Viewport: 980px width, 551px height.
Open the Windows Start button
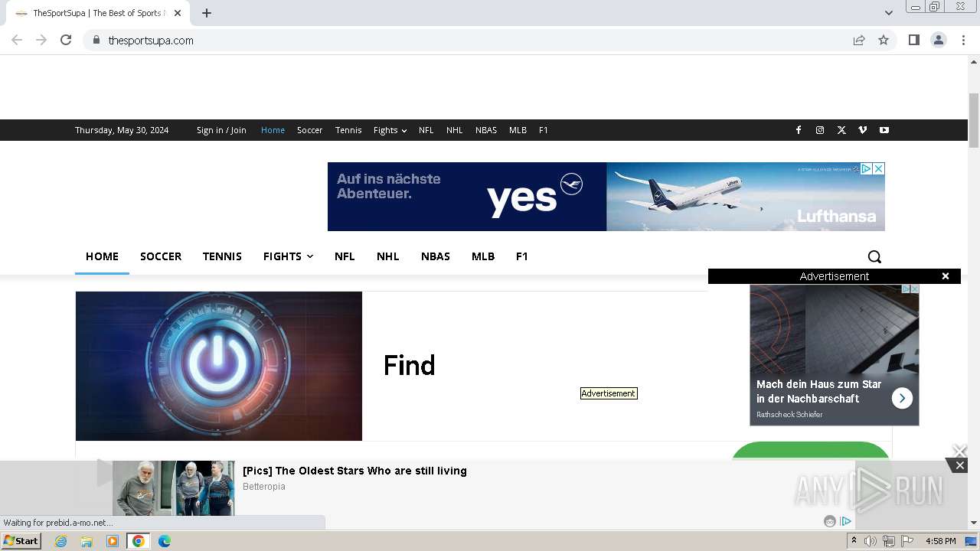tap(21, 541)
